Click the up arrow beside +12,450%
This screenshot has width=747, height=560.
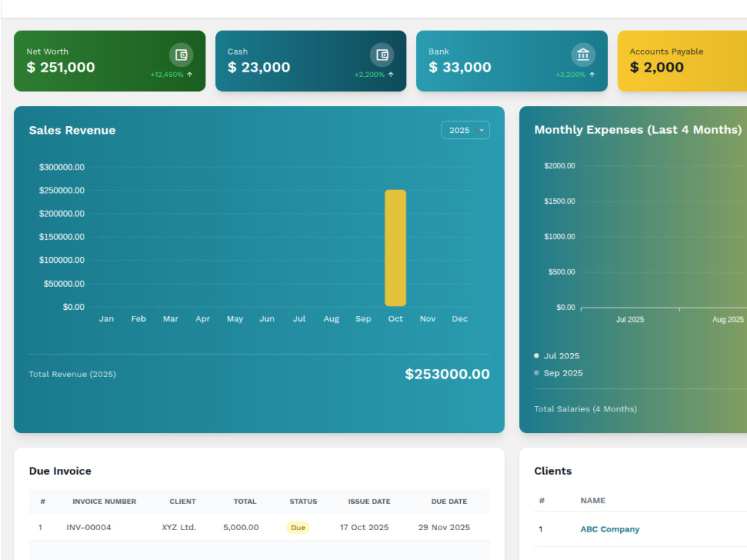coord(190,74)
